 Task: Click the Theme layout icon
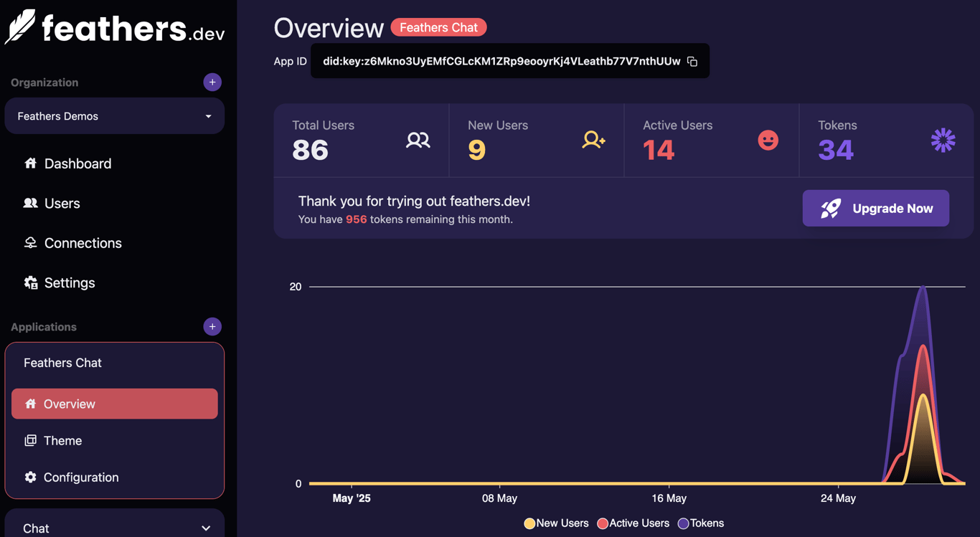click(x=30, y=440)
